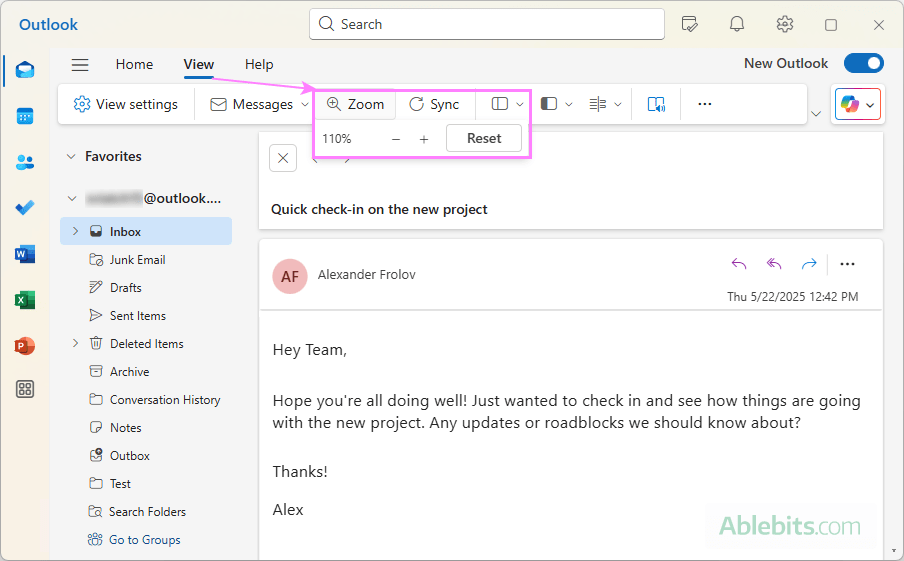Viewport: 904px width, 561px height.
Task: Reply all to the message
Action: [774, 264]
